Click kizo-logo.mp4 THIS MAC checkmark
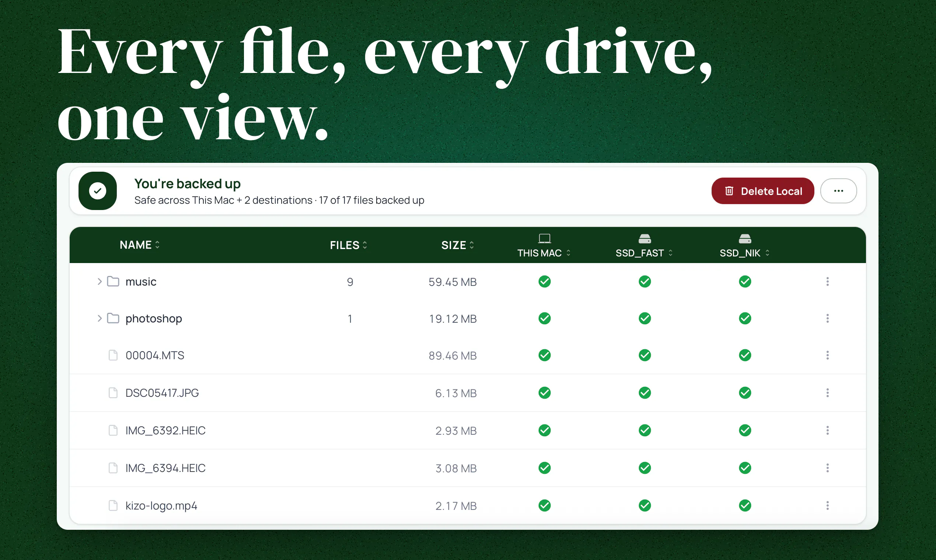 coord(544,506)
